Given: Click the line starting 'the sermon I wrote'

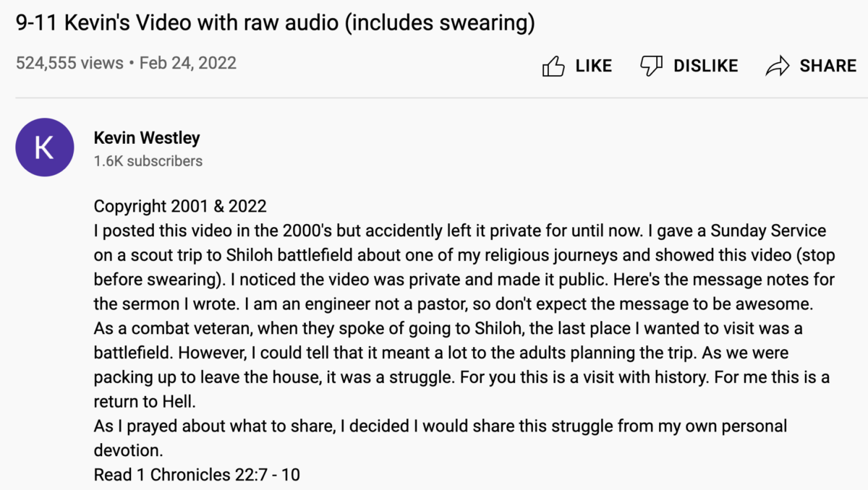Looking at the screenshot, I should (x=455, y=304).
